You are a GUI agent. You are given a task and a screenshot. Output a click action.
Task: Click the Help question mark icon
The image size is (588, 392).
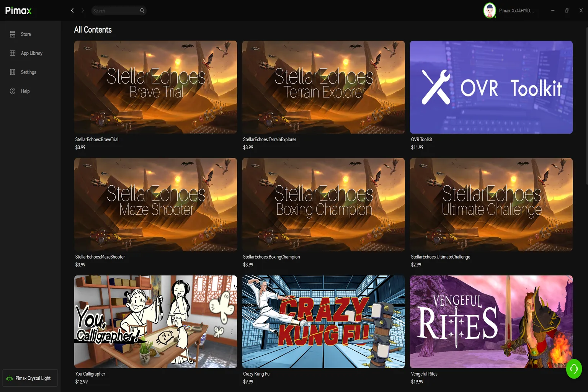(13, 91)
